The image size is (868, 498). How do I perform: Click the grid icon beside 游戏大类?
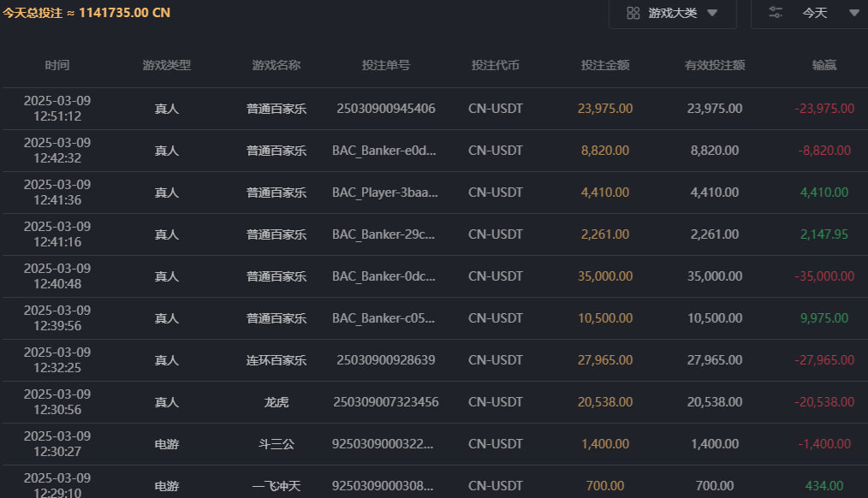click(633, 13)
